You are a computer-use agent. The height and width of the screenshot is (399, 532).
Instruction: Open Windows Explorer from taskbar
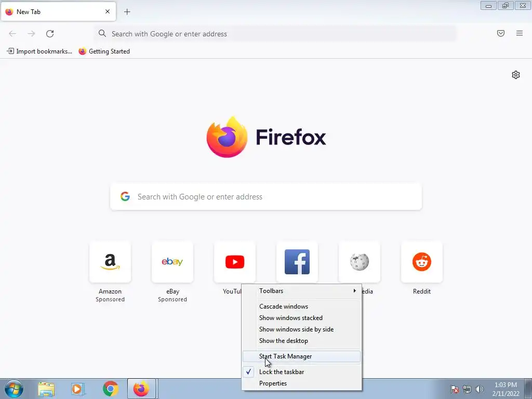[x=46, y=389]
